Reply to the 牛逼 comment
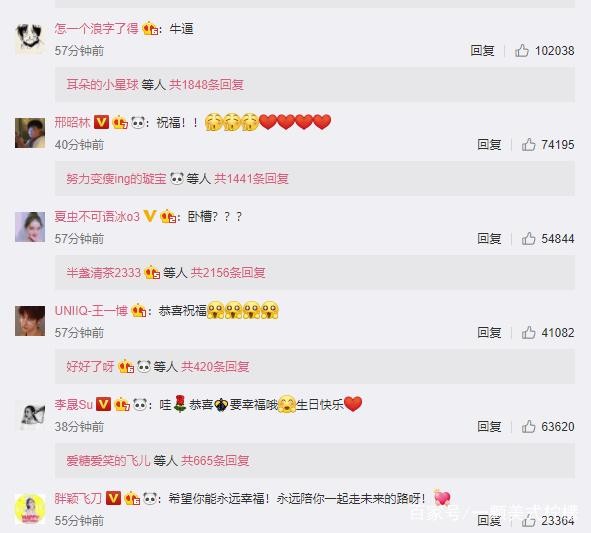591x533 pixels. click(482, 50)
